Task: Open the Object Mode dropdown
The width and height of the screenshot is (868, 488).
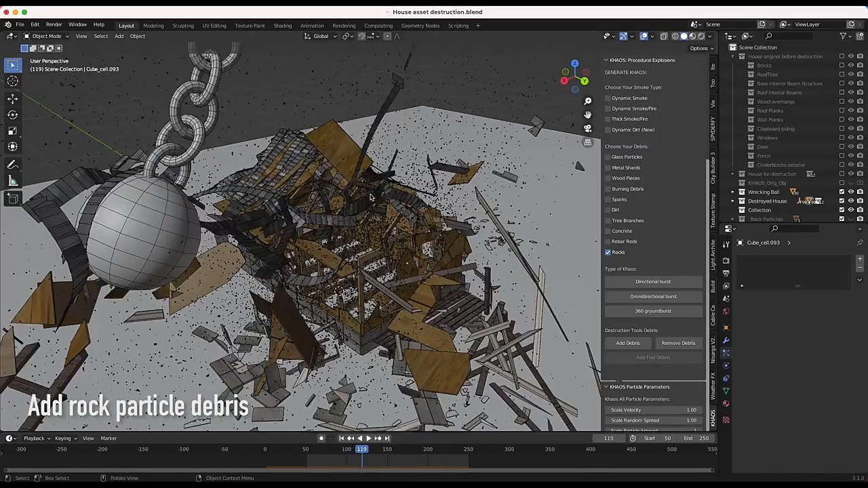Action: click(x=46, y=36)
